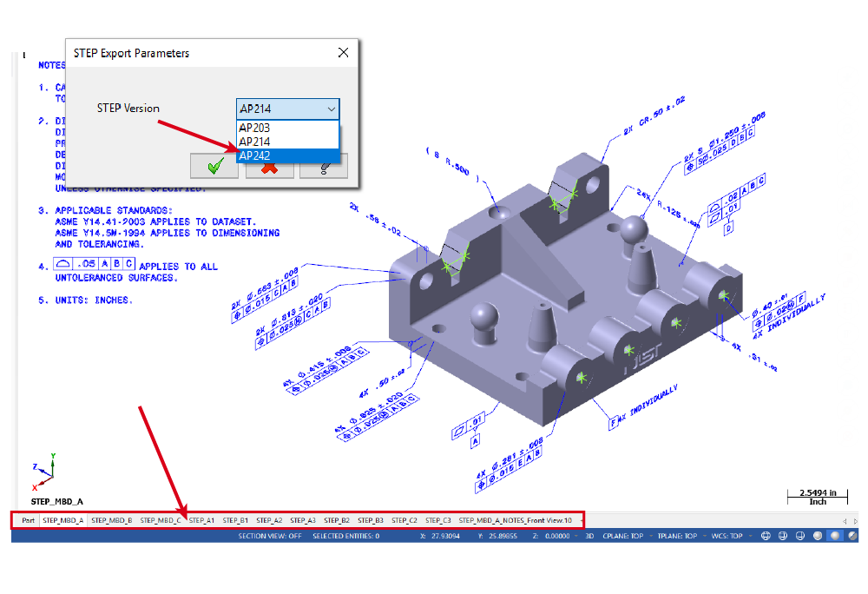Close STEP Export Parameters dialog
Screen dimensions: 868x594
tap(343, 53)
